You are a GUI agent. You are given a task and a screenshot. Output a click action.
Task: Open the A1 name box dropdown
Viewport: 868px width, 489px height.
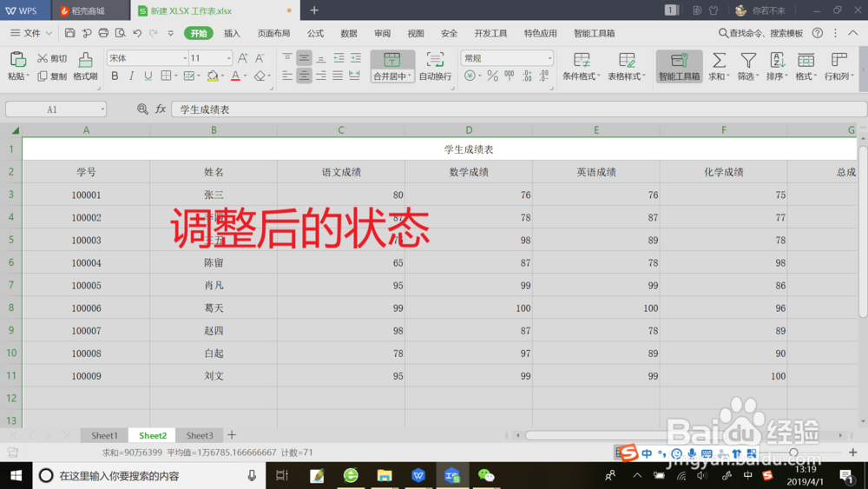point(102,109)
